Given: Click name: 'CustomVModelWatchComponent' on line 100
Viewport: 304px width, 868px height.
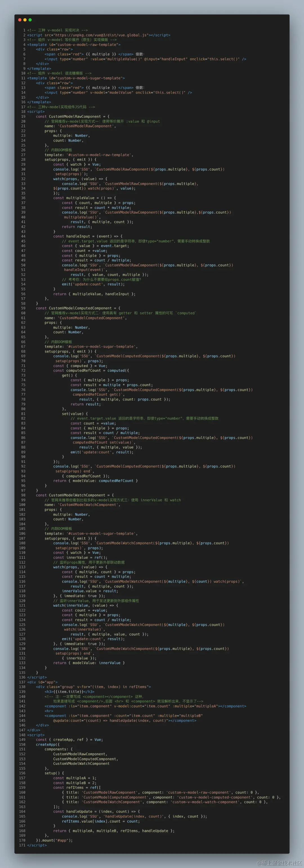Looking at the screenshot, I should (x=82, y=505).
